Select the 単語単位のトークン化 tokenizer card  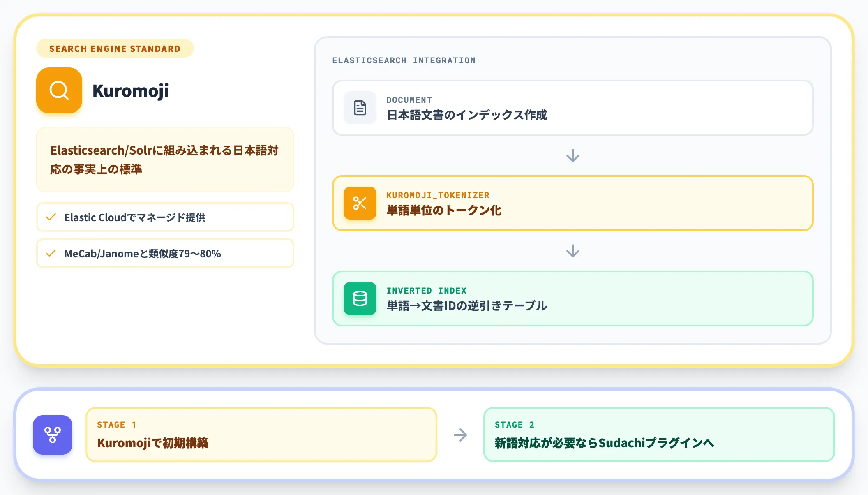pyautogui.click(x=573, y=203)
